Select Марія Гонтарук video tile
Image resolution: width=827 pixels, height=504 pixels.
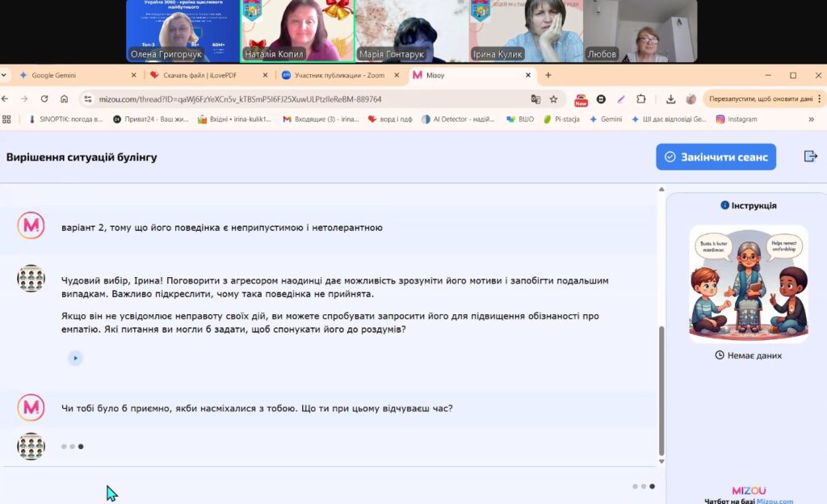pyautogui.click(x=412, y=31)
